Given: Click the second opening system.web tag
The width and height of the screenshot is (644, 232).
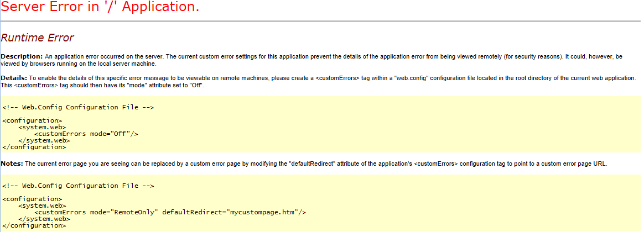Looking at the screenshot, I should pos(42,206).
